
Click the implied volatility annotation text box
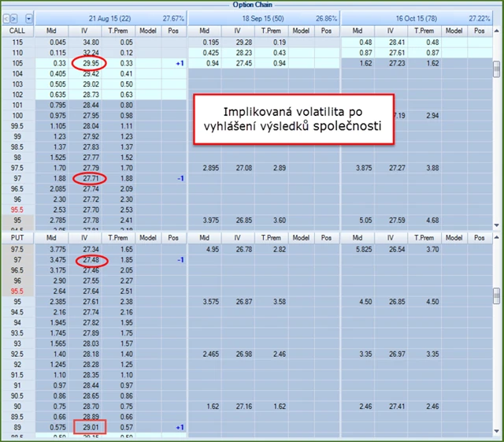294,119
